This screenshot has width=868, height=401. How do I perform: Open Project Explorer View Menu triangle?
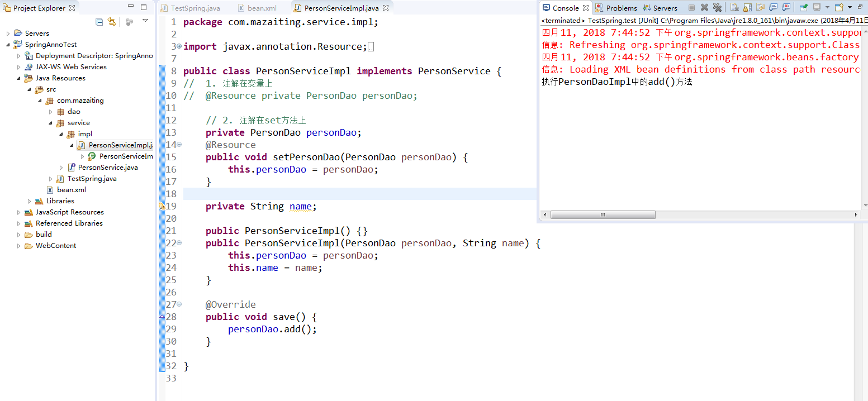point(145,21)
